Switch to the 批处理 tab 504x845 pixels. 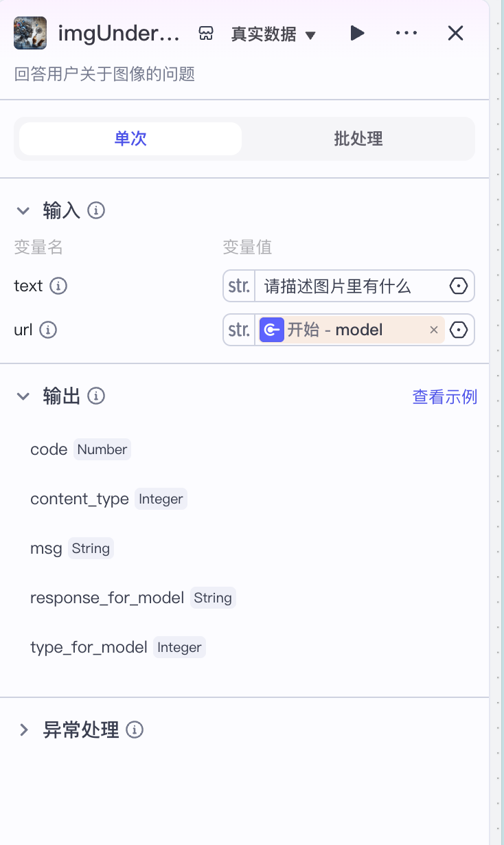[x=358, y=139]
